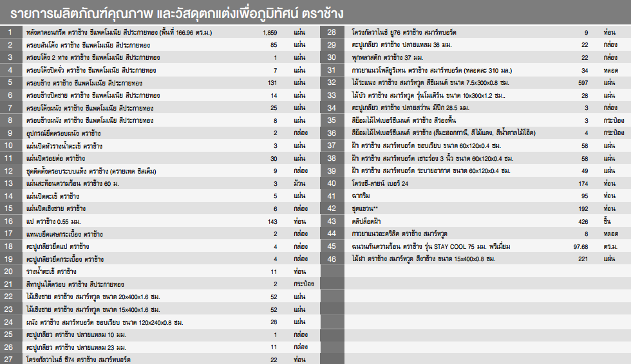Click item แหนบยึดเศษกระเบื้อง ตราช้าง
The height and width of the screenshot is (364, 631).
(x=64, y=234)
